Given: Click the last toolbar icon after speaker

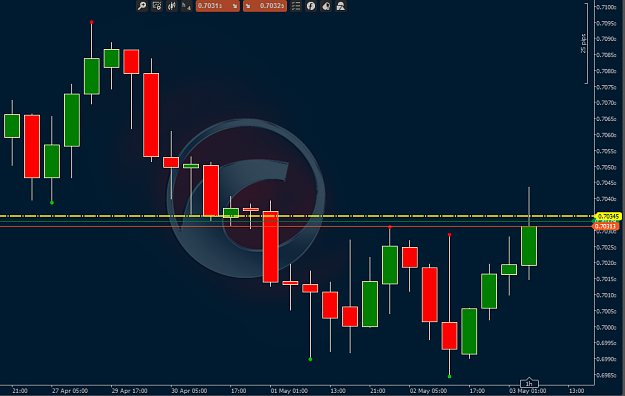Looking at the screenshot, I should (341, 6).
